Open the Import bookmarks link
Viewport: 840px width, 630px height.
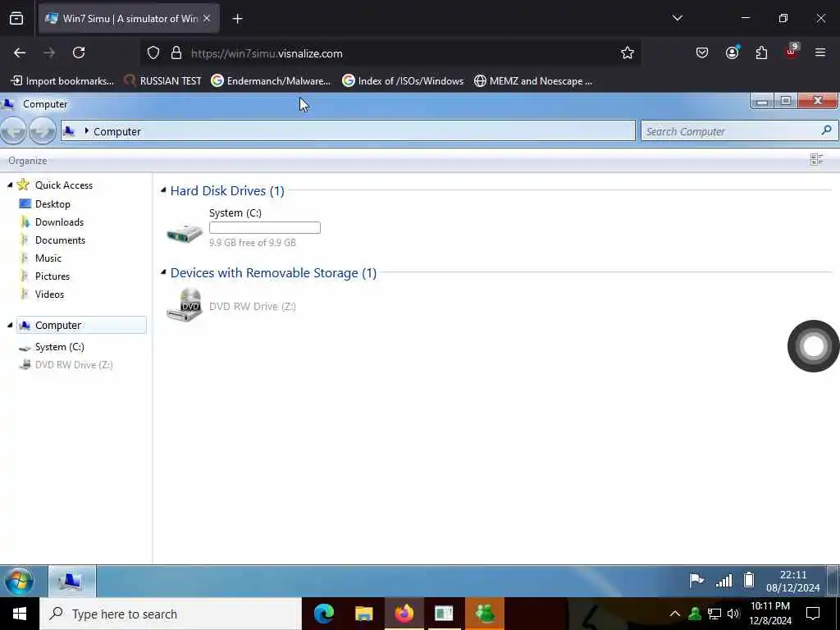click(x=62, y=81)
